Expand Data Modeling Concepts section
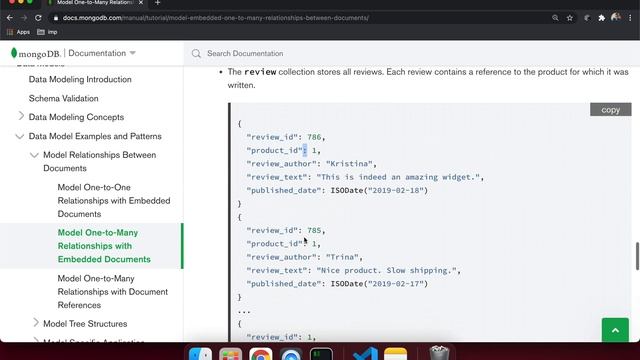This screenshot has width=640, height=360. pos(21,116)
